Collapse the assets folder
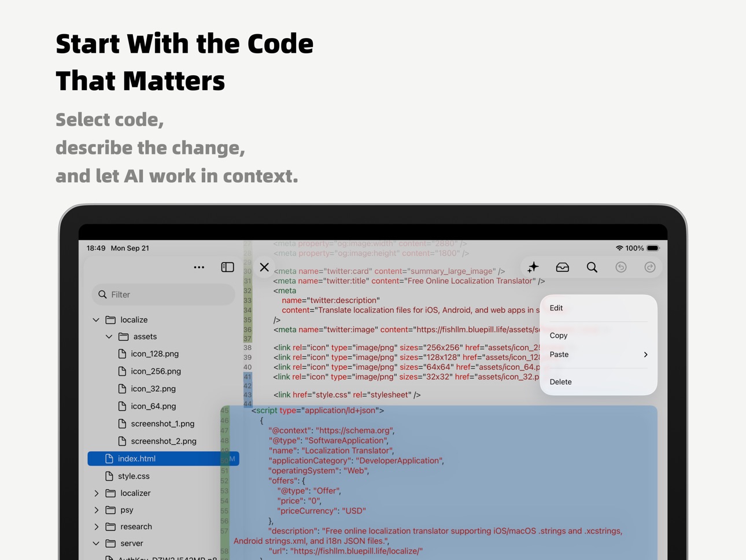 pyautogui.click(x=109, y=337)
